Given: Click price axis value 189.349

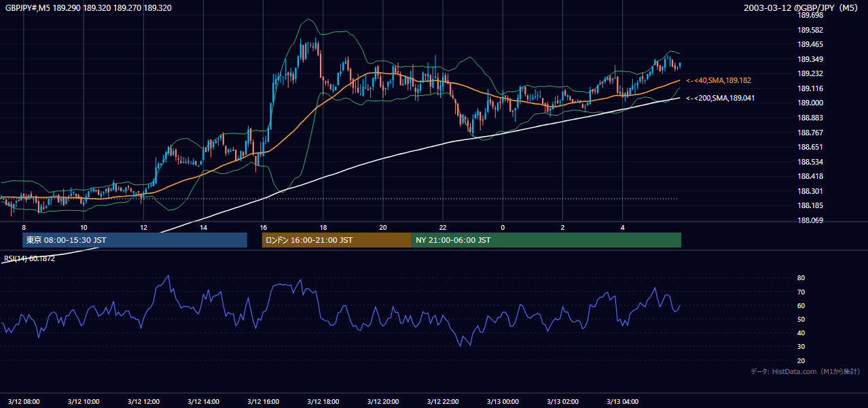Looking at the screenshot, I should 810,59.
